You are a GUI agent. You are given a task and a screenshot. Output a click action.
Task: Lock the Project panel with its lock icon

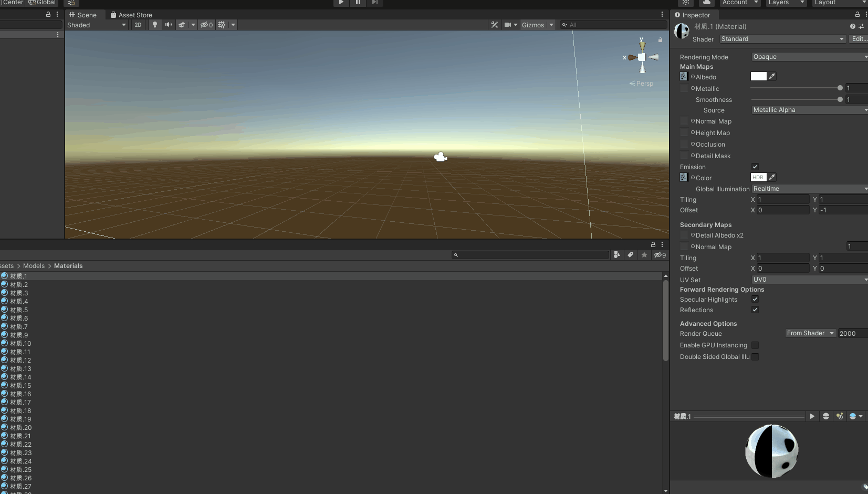[x=653, y=244]
